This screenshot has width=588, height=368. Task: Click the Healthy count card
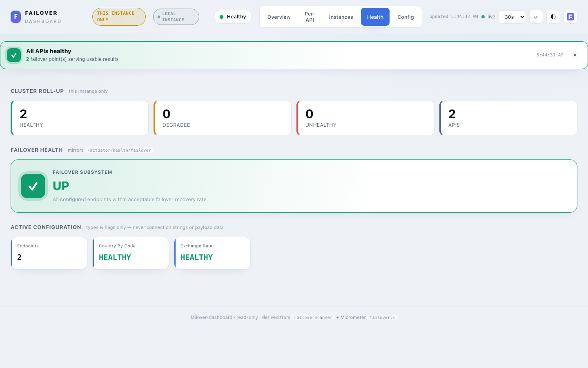click(80, 118)
